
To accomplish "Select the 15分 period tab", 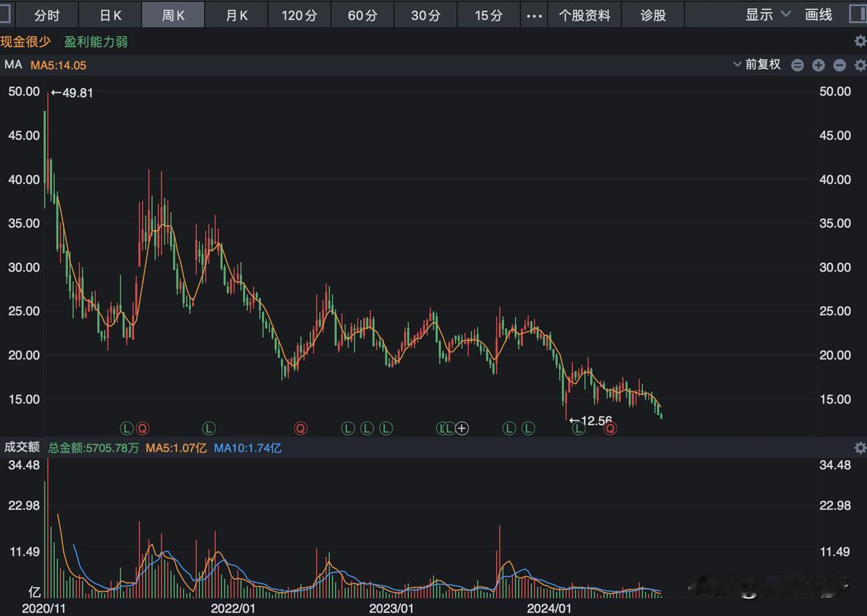I will 488,15.
